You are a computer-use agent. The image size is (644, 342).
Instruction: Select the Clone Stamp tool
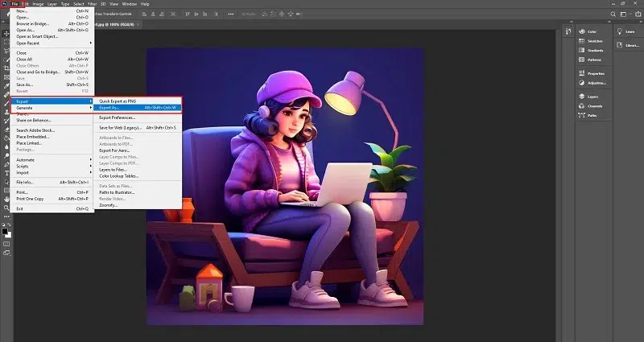6,112
